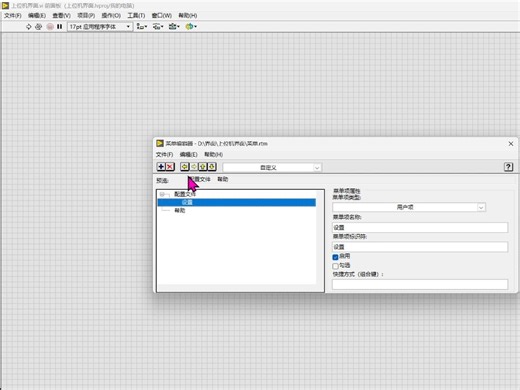Click the blue plus add item icon

tap(161, 167)
